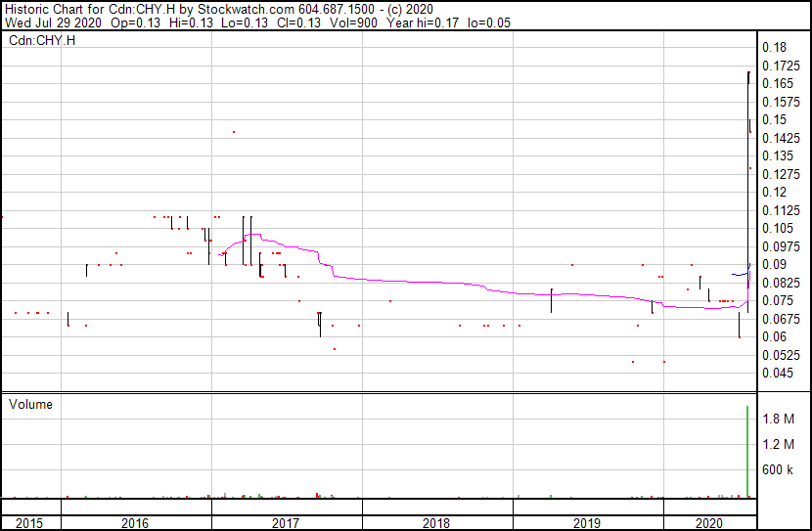Click the 0.0525 price axis label
Viewport: 812px width, 531px height.
pyautogui.click(x=781, y=356)
